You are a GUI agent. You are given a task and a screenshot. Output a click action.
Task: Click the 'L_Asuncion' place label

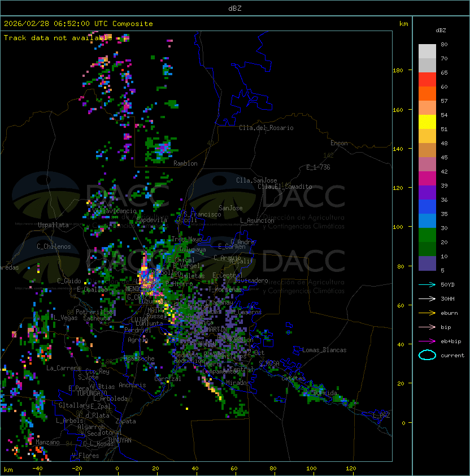coord(257,220)
